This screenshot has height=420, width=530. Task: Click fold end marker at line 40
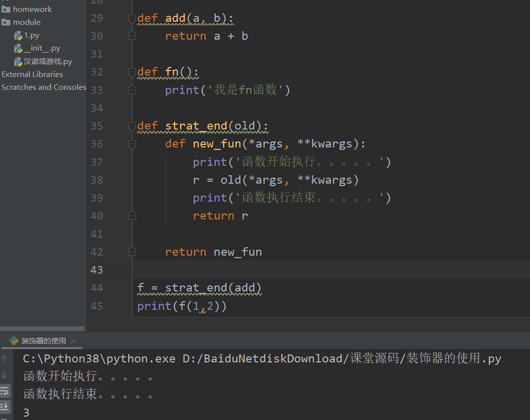pos(132,215)
